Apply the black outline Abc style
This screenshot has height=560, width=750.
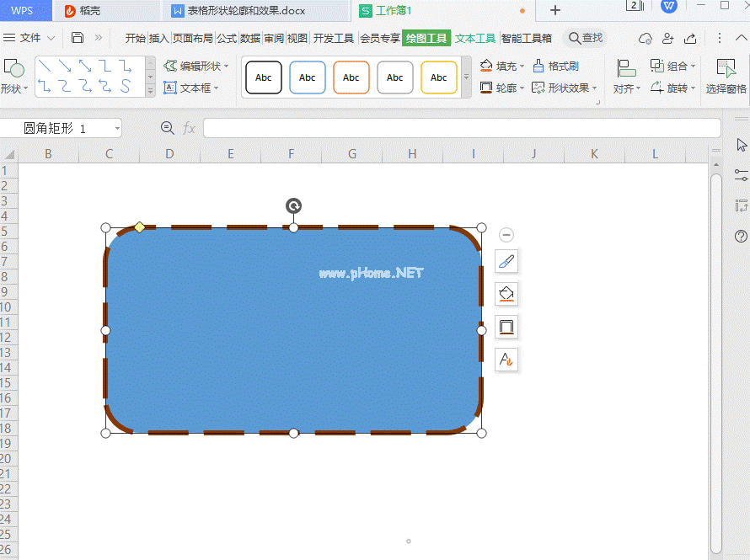point(264,77)
